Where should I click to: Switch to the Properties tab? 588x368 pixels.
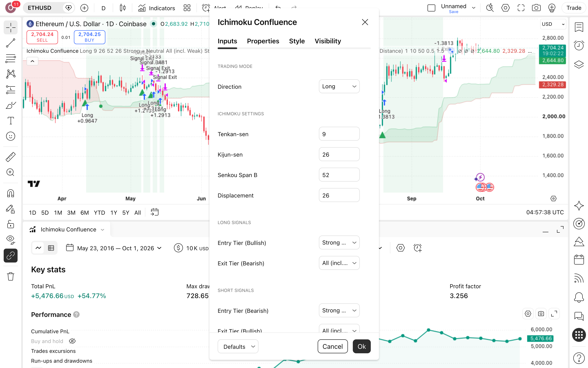(263, 41)
